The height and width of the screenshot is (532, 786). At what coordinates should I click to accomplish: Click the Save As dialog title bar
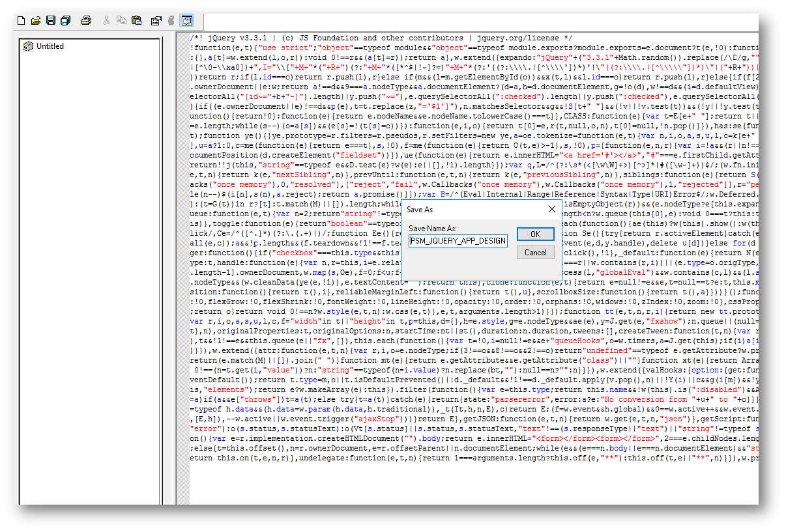(469, 210)
